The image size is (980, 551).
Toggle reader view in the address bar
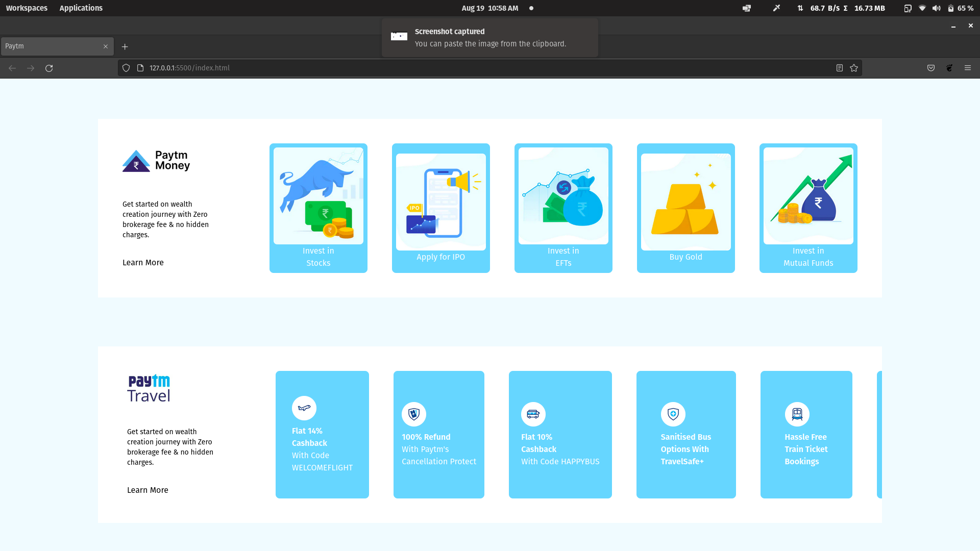pos(839,67)
